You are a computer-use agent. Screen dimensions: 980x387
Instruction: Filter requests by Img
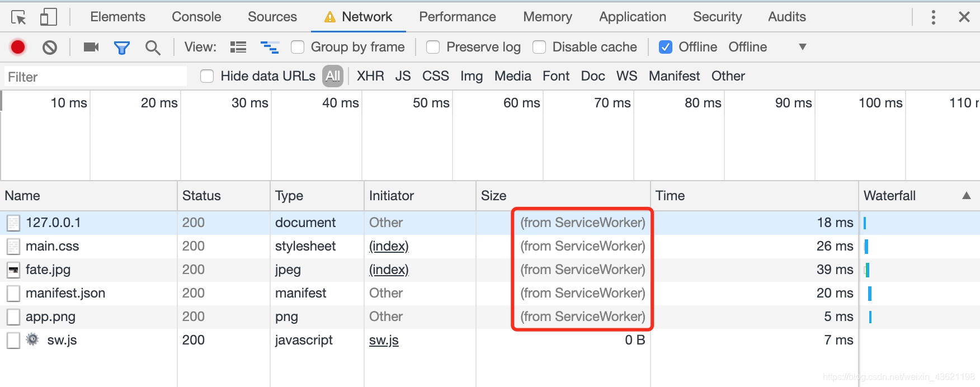(x=472, y=76)
